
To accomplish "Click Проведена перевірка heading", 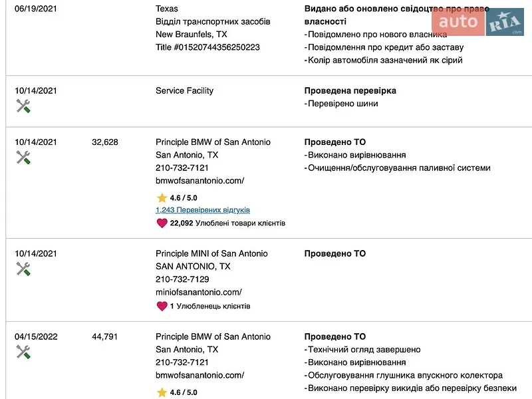I will [350, 90].
